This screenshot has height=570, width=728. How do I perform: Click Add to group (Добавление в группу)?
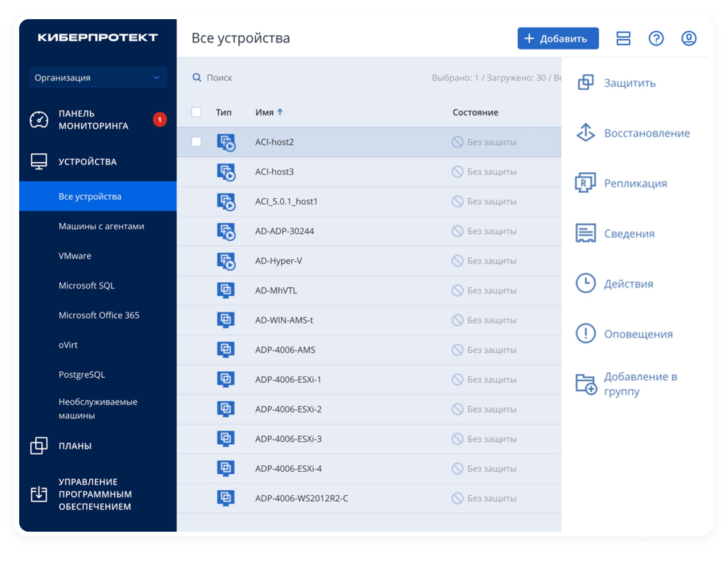[639, 384]
